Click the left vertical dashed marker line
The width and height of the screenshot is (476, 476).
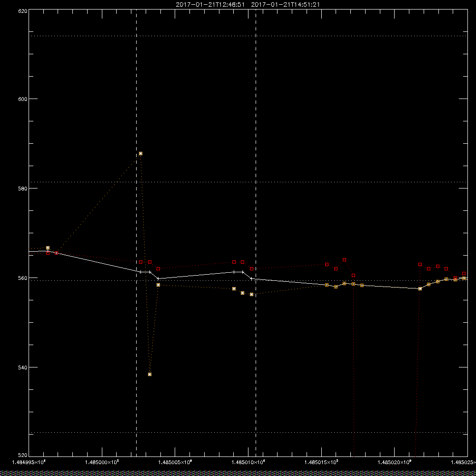(x=136, y=233)
